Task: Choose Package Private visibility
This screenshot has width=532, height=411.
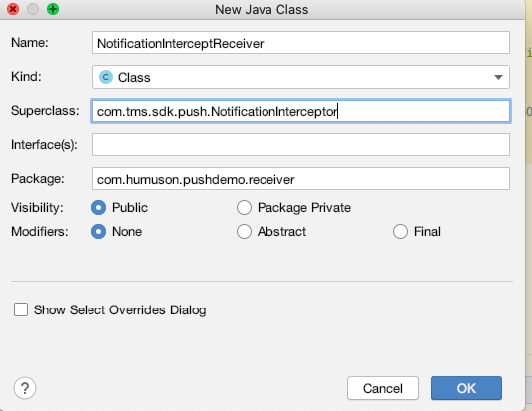Action: [244, 208]
